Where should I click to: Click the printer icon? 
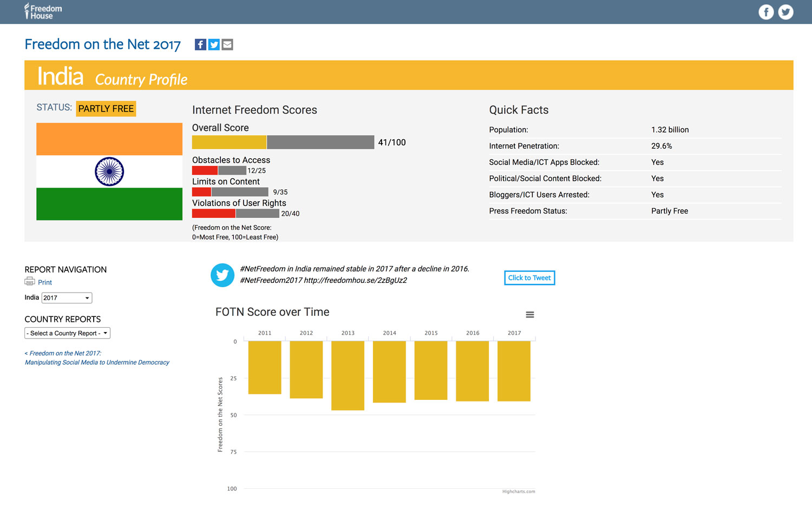[x=30, y=281]
